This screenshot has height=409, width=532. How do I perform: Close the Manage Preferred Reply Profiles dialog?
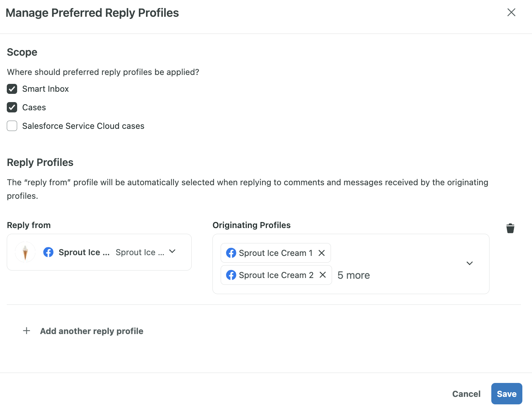click(x=511, y=12)
